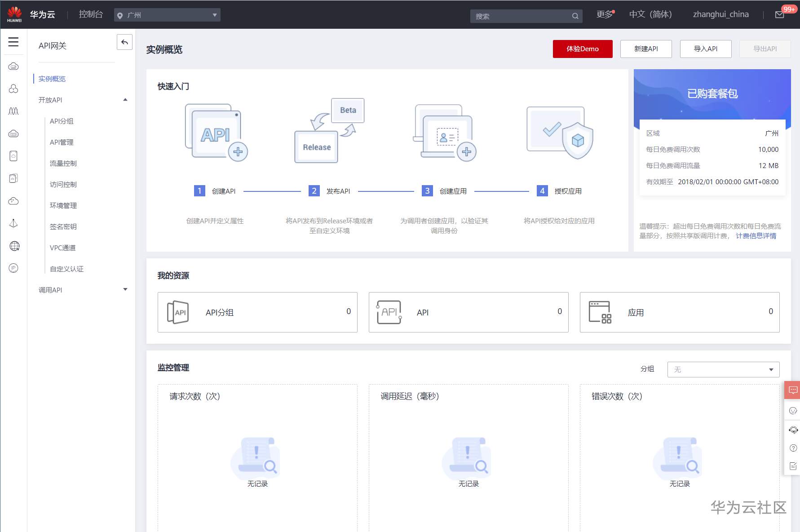The image size is (800, 532).
Task: Click the expiry date 2018/02/01 00:00:00 GMT+08:00
Action: coord(728,182)
